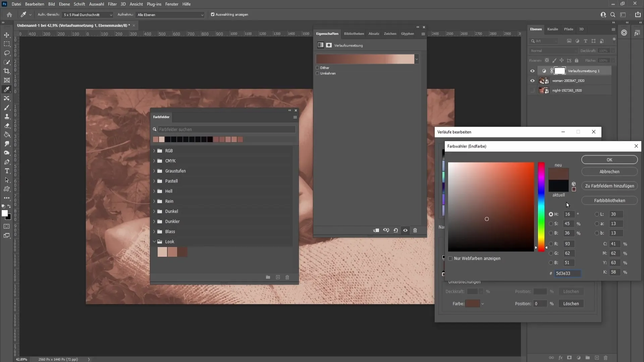The height and width of the screenshot is (362, 644).
Task: Select the Path Selection tool
Action: [7, 180]
